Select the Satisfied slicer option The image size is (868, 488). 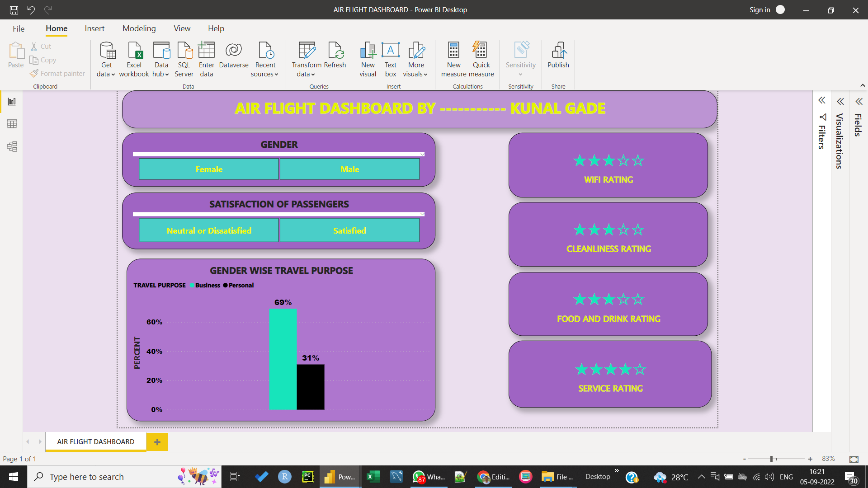pyautogui.click(x=349, y=230)
